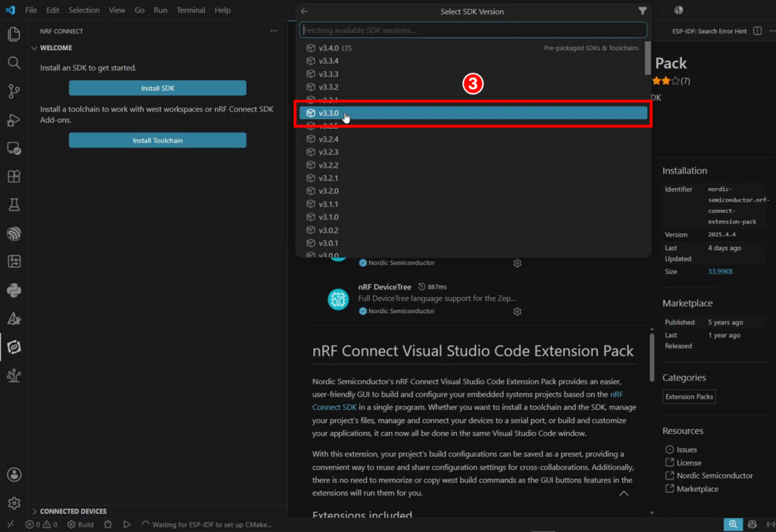Open the CMake triangle tools view
Image resolution: width=776 pixels, height=532 pixels.
[x=14, y=319]
